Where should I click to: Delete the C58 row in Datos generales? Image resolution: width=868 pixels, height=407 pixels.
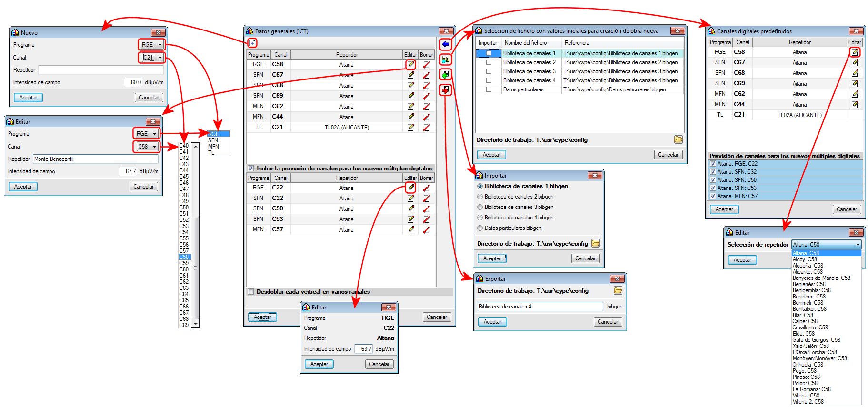point(427,64)
